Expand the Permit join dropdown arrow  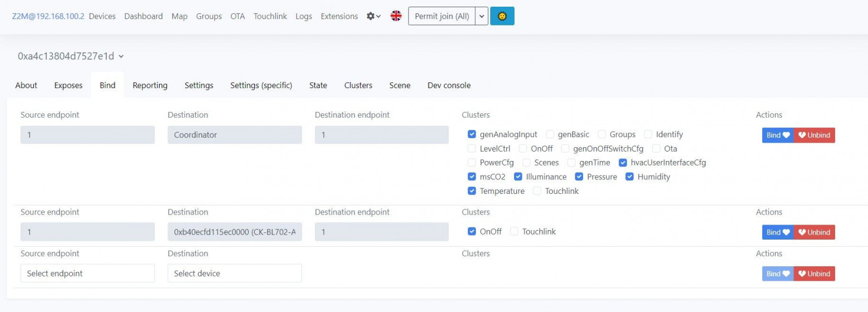[x=482, y=16]
